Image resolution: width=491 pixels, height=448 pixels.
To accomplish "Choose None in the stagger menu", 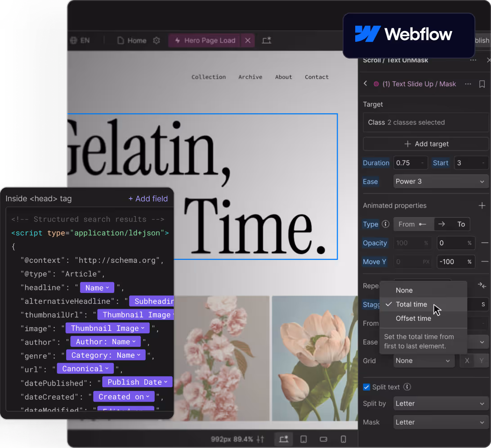I will [423, 290].
